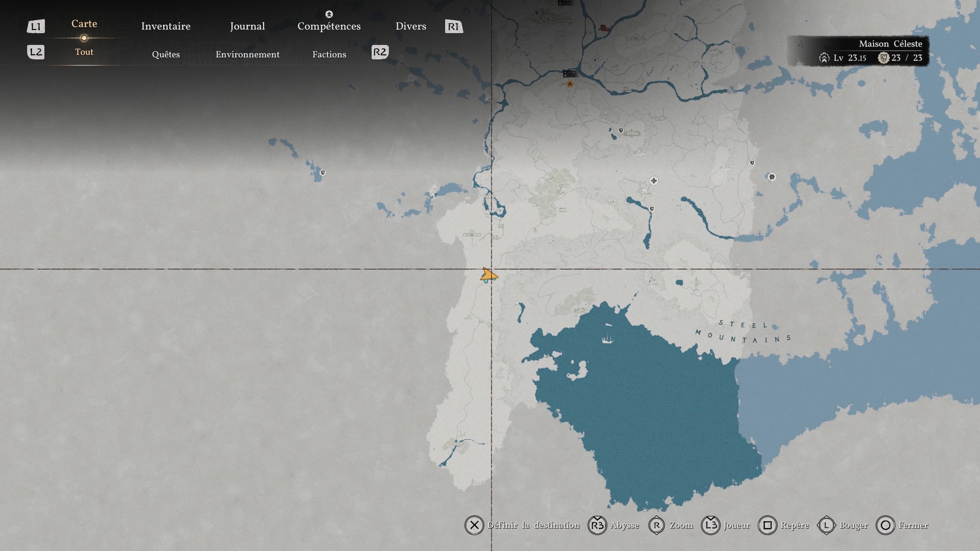Click the circle button icon

tap(886, 525)
